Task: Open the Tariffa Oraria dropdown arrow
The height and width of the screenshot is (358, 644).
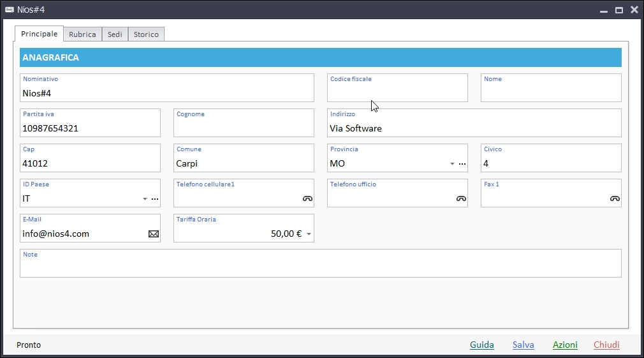Action: coord(309,234)
